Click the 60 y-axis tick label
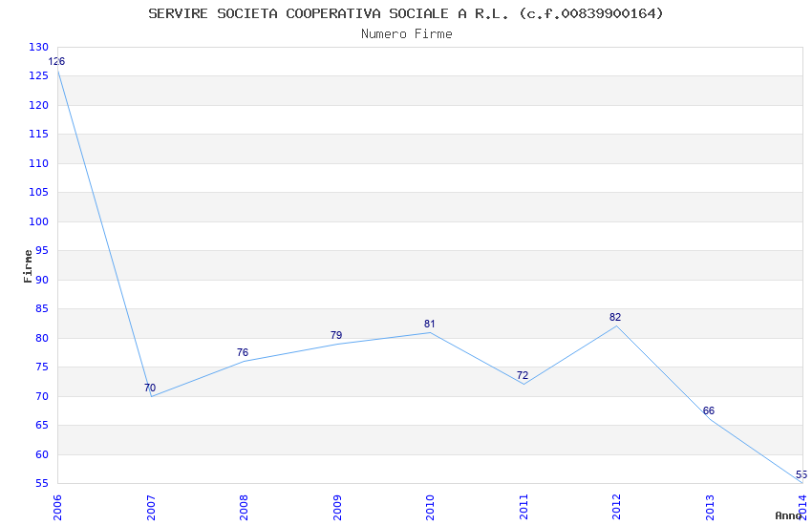 coord(41,454)
